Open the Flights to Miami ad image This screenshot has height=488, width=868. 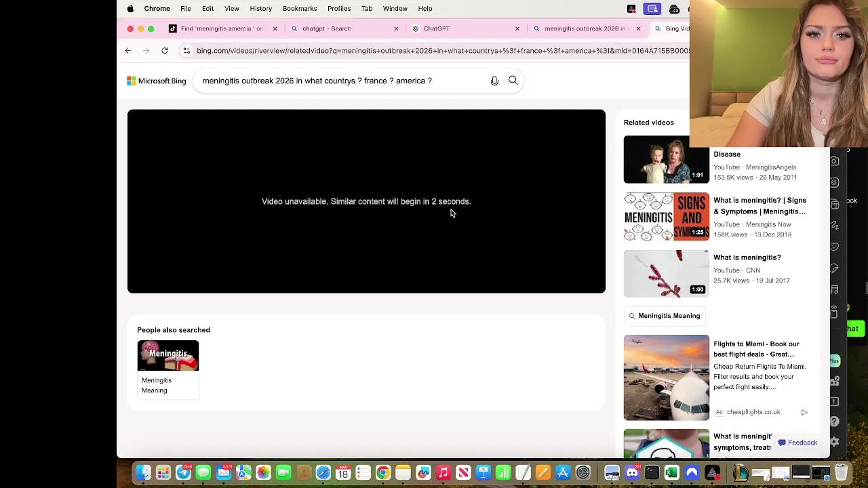[x=666, y=378]
